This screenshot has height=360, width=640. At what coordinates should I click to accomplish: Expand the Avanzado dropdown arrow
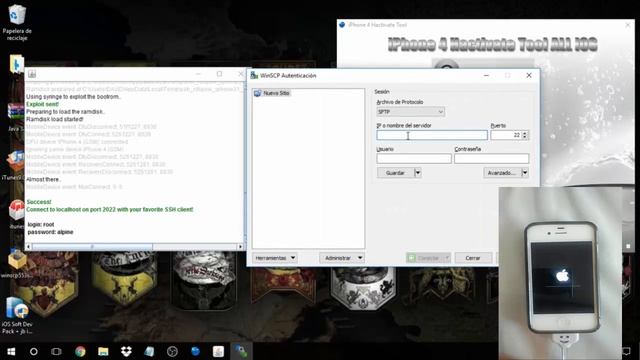[x=525, y=173]
